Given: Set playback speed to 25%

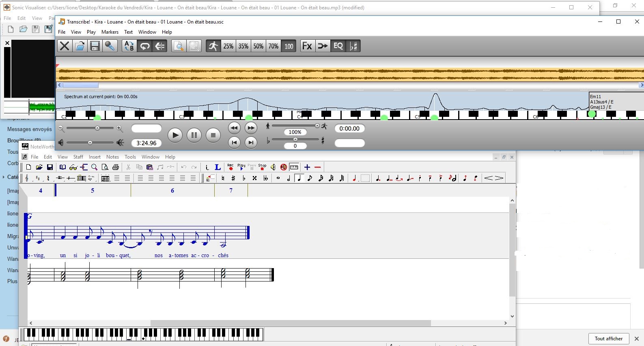Looking at the screenshot, I should point(228,46).
